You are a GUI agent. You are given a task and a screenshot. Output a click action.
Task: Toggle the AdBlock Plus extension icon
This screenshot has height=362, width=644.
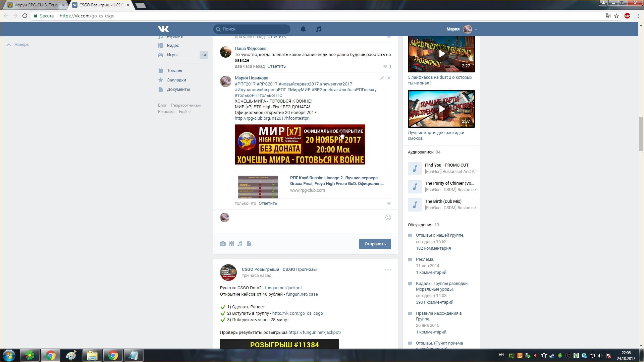[627, 16]
